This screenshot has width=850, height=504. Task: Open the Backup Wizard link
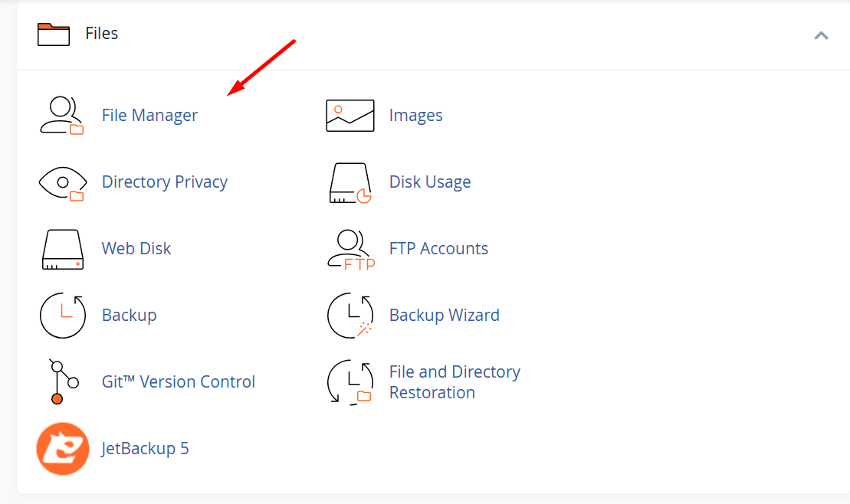(445, 315)
